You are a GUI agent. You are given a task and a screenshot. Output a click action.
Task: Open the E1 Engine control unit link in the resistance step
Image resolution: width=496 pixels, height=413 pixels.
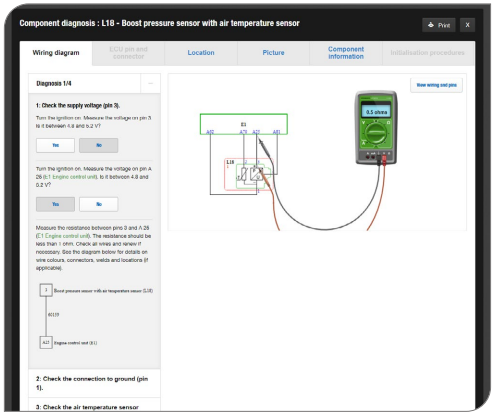click(63, 236)
